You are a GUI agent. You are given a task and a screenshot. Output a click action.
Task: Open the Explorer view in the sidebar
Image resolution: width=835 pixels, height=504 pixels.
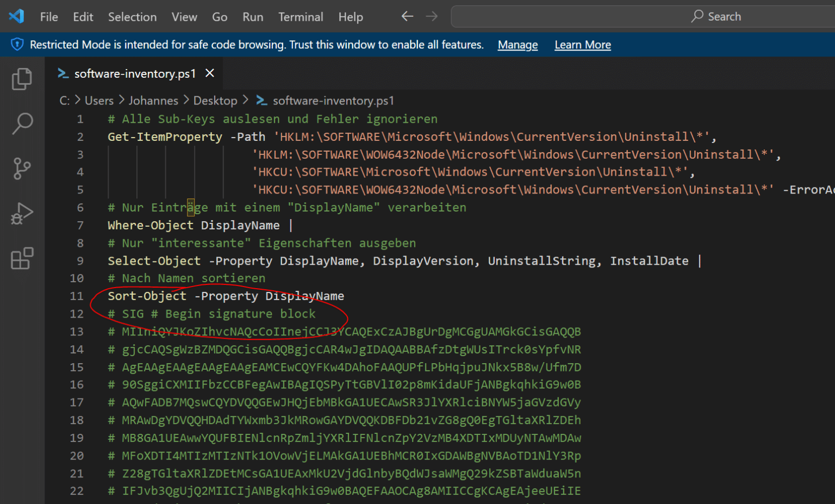pyautogui.click(x=22, y=79)
